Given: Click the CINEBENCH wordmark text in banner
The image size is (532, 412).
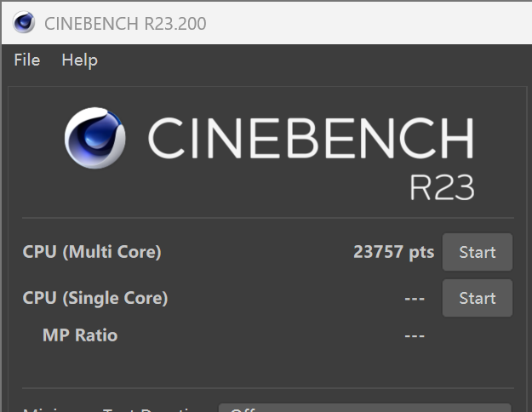Looking at the screenshot, I should pyautogui.click(x=311, y=139).
